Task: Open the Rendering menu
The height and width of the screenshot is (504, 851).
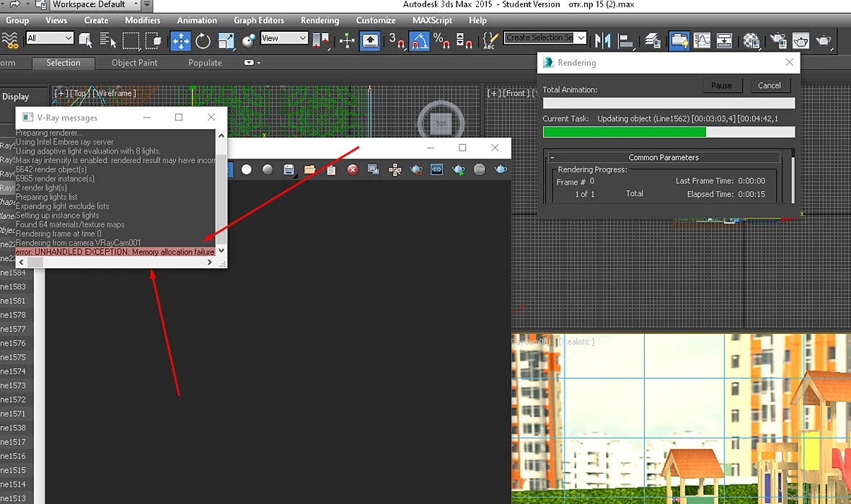Action: point(320,21)
